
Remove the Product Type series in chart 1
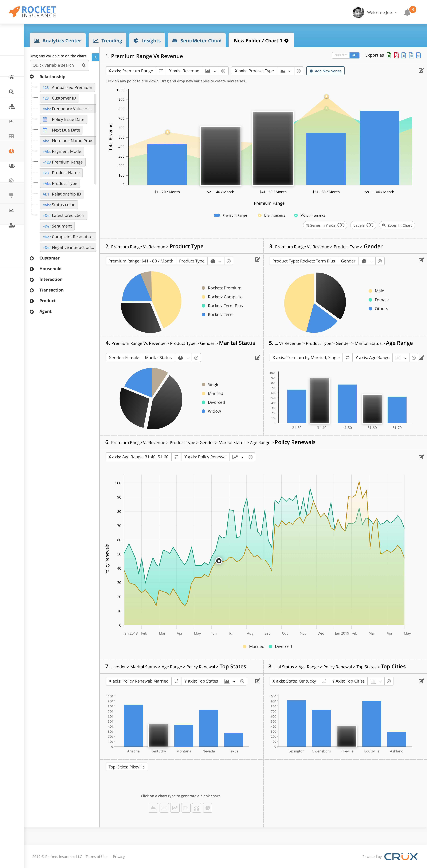[x=298, y=71]
